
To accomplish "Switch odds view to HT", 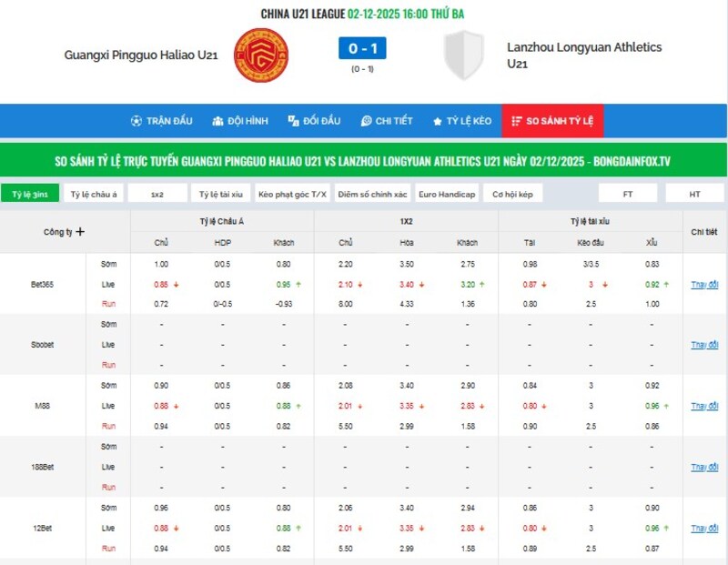I will (x=694, y=194).
